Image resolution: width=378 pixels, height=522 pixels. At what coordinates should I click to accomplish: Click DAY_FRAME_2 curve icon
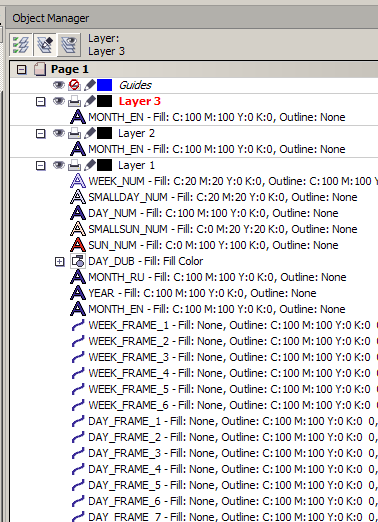pos(78,437)
